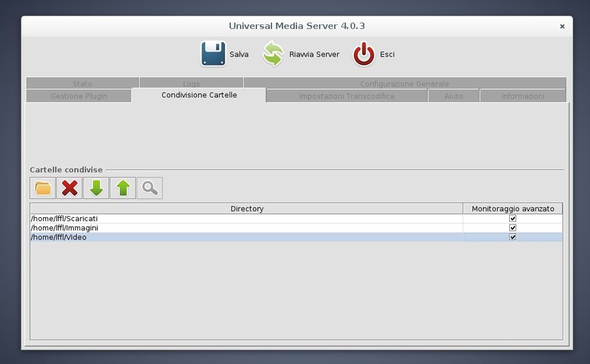Screen dimensions: 590x364
Task: Switch to Gestione Plugin tab
Action: point(79,96)
